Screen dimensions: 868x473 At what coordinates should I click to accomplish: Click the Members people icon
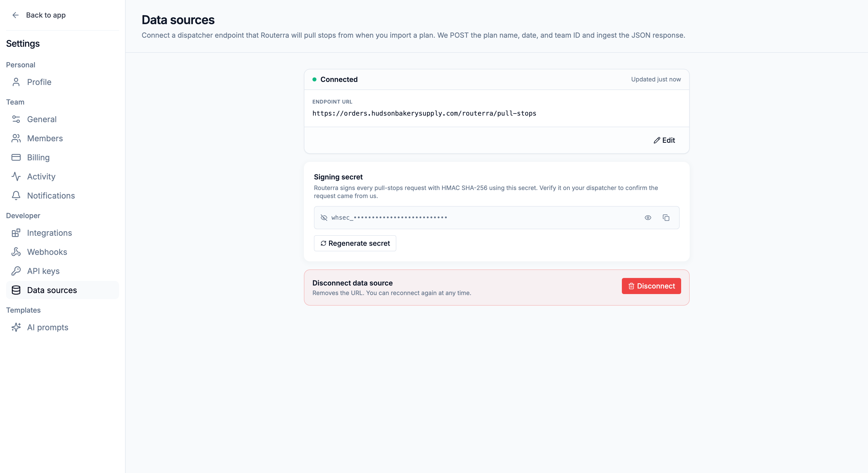(16, 138)
